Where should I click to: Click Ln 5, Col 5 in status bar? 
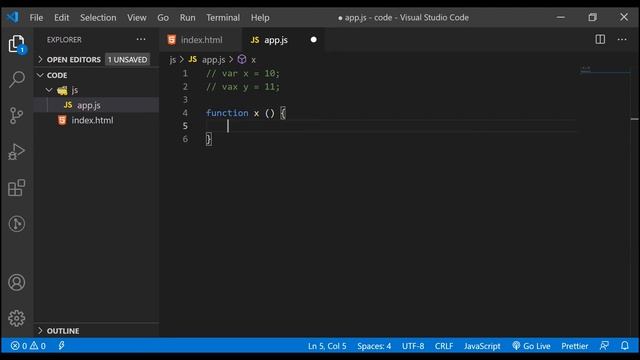[327, 346]
